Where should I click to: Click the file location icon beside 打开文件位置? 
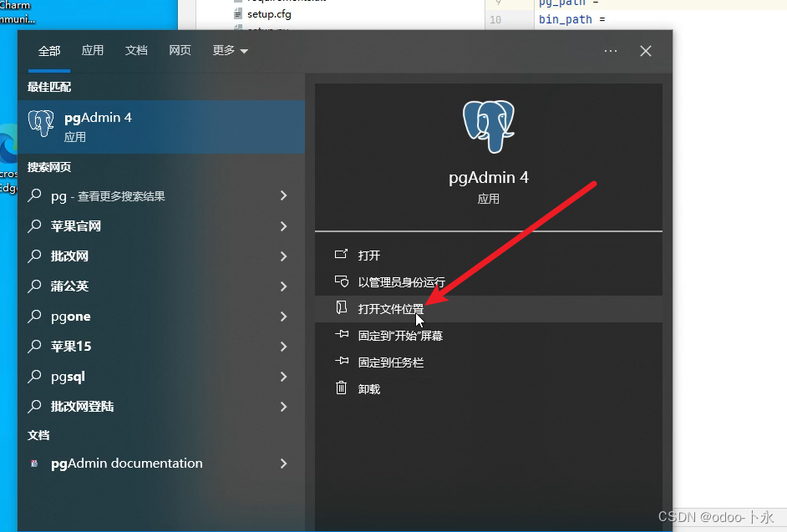(342, 307)
